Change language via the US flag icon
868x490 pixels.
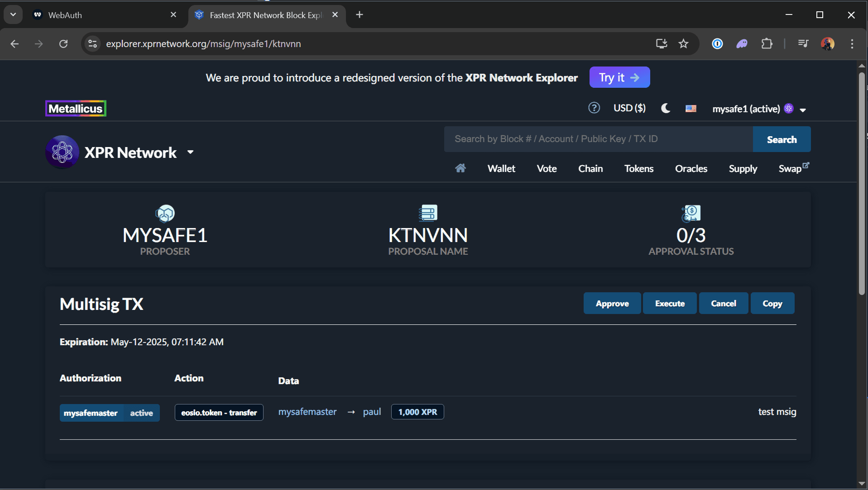tap(691, 109)
